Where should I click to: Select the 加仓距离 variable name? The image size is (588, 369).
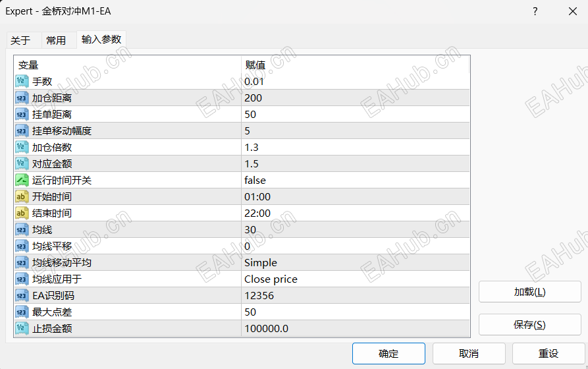(52, 98)
